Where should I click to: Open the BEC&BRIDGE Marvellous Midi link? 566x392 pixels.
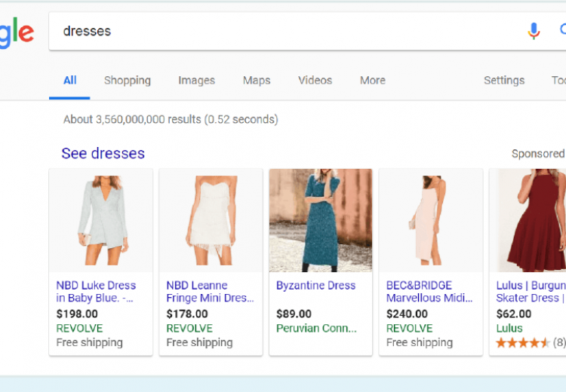click(x=429, y=292)
